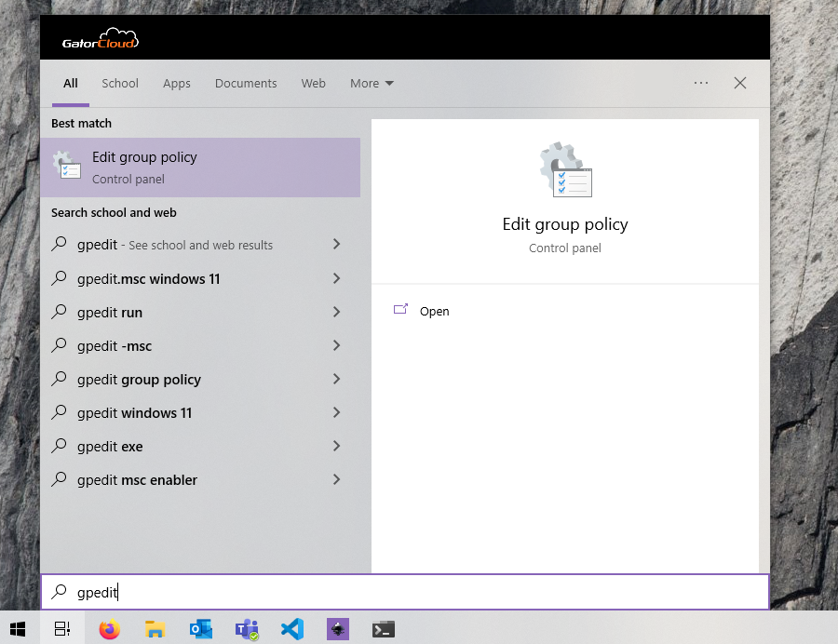Open the More filter dropdown
838x644 pixels.
372,84
